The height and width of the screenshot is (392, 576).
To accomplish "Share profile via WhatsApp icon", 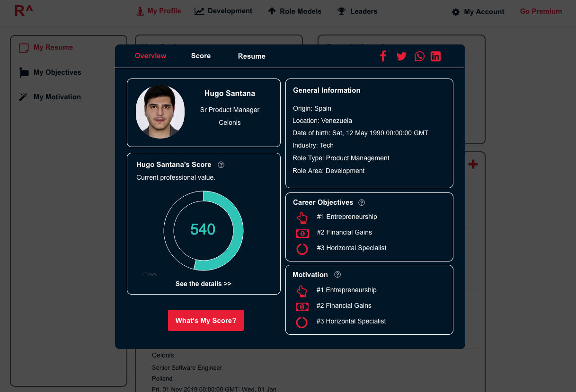I will pyautogui.click(x=419, y=56).
